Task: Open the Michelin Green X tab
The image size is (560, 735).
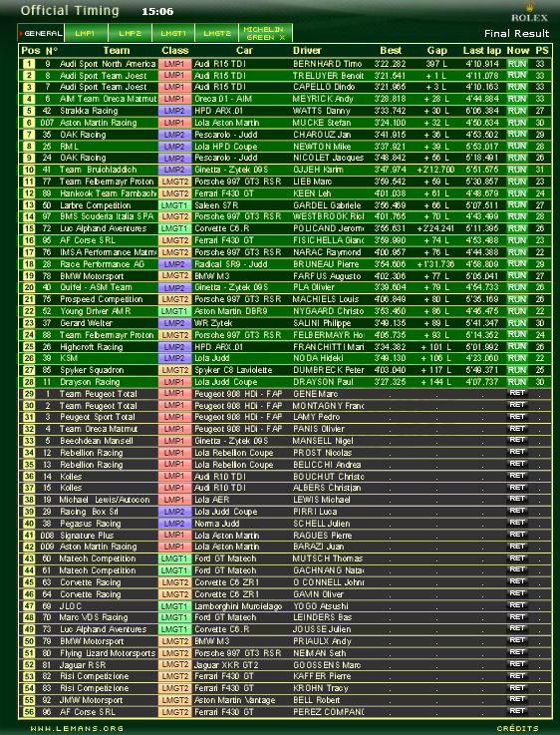Action: 265,33
